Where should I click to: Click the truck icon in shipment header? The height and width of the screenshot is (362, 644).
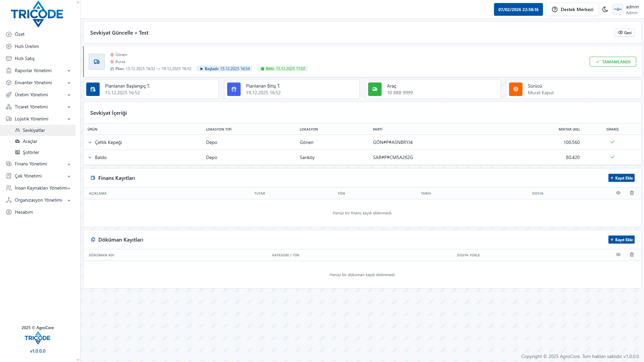coord(97,62)
